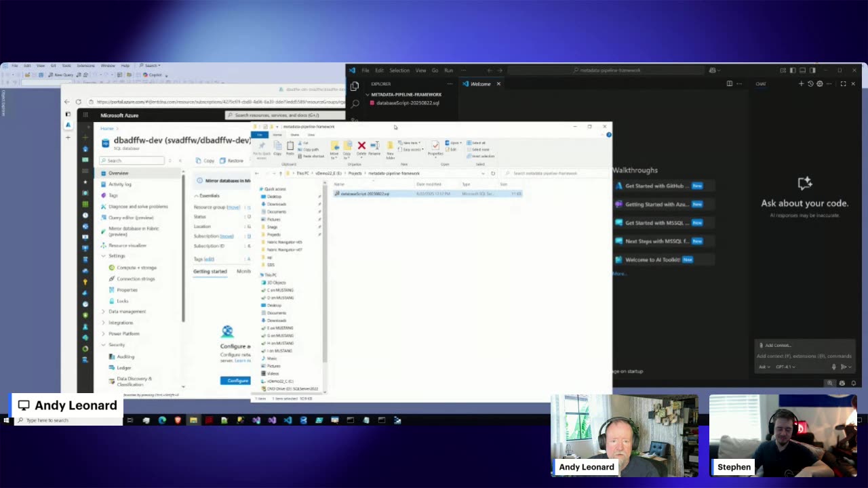Collapse Security group in Azure menu
This screenshot has height=488, width=868.
[x=103, y=345]
